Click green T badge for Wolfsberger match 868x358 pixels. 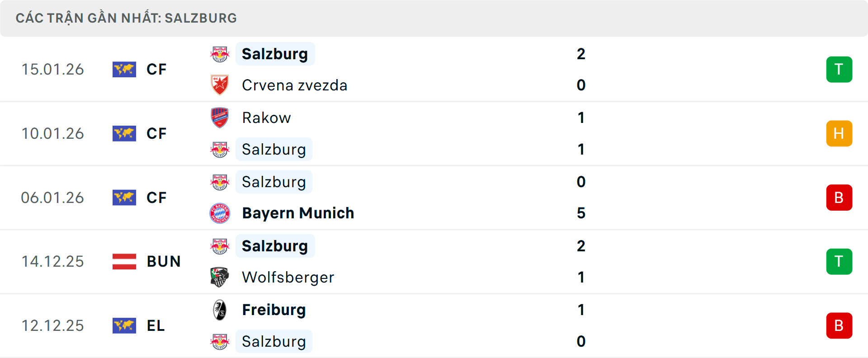click(839, 262)
